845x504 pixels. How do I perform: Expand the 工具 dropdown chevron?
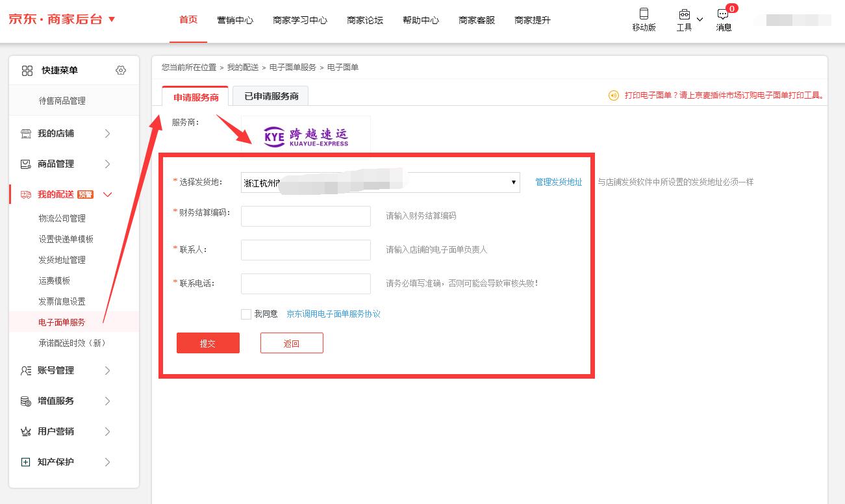click(x=700, y=19)
